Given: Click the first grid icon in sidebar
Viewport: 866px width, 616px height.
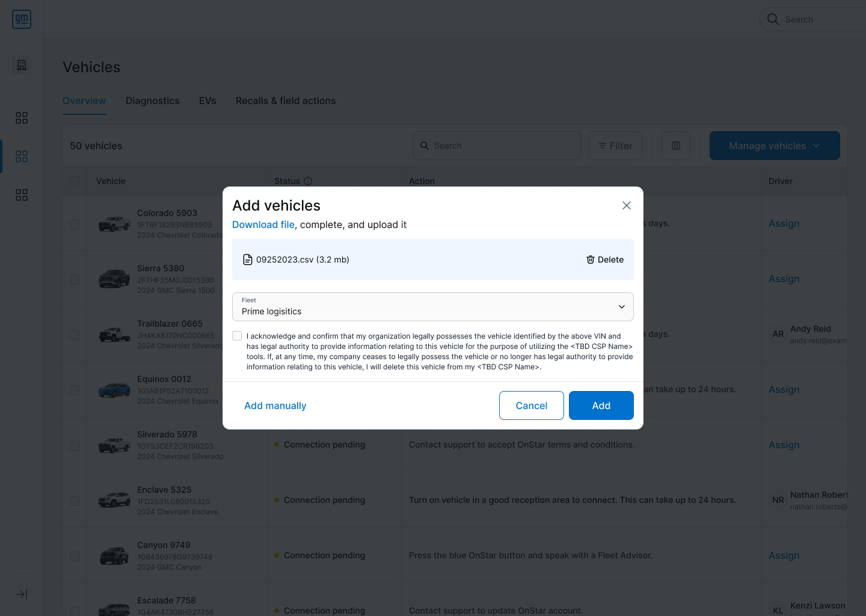Looking at the screenshot, I should pos(22,118).
